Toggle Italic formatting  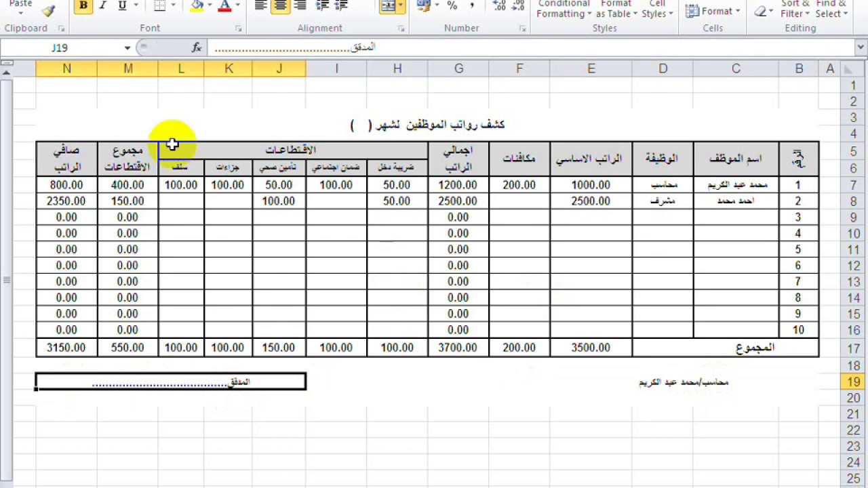point(102,6)
